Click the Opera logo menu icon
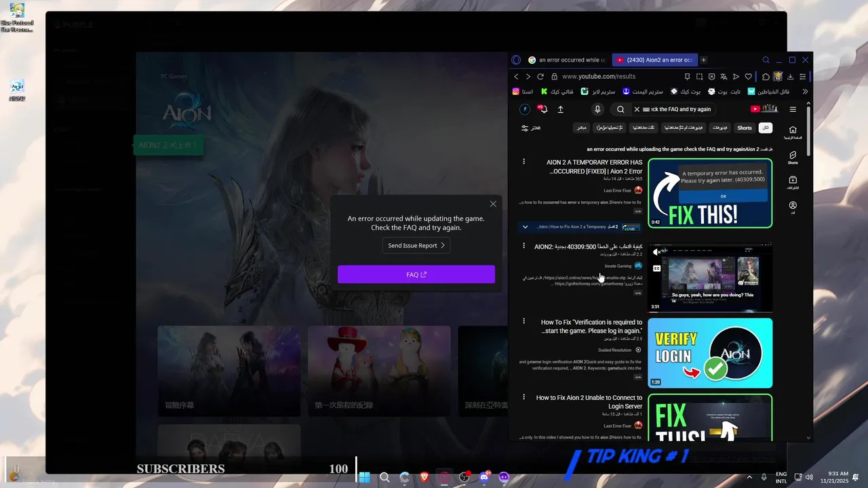This screenshot has height=488, width=868. tap(516, 60)
